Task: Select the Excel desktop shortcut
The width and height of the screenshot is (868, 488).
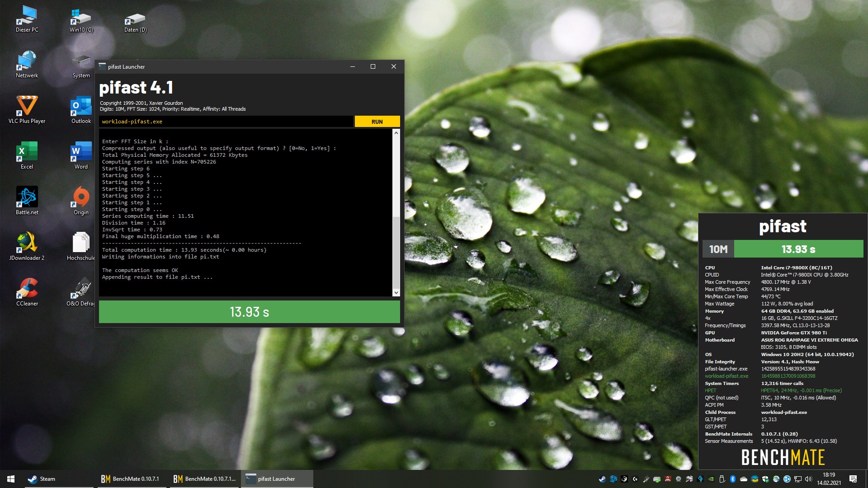Action: 27,155
